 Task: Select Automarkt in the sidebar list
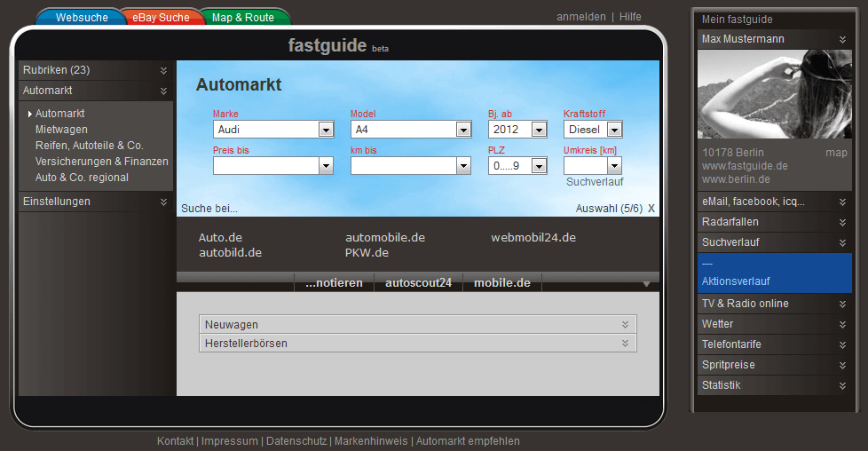coord(59,114)
